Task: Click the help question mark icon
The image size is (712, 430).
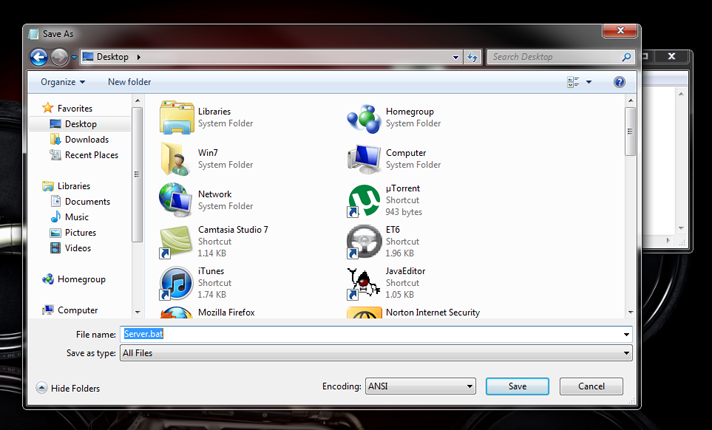Action: pos(619,82)
